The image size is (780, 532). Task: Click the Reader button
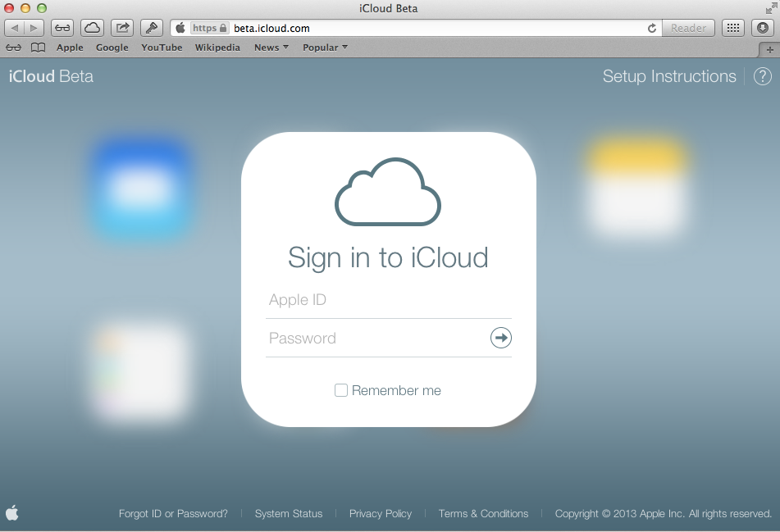tap(688, 28)
